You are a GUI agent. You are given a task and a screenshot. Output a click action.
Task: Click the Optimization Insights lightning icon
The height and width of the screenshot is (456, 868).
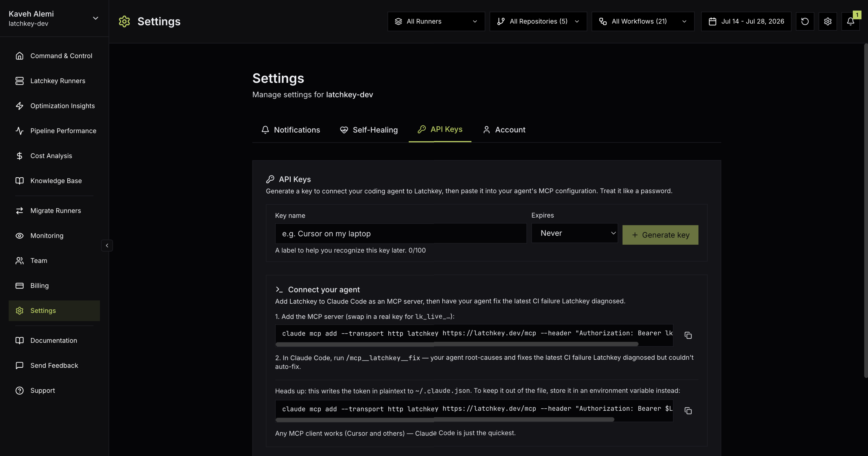(20, 106)
